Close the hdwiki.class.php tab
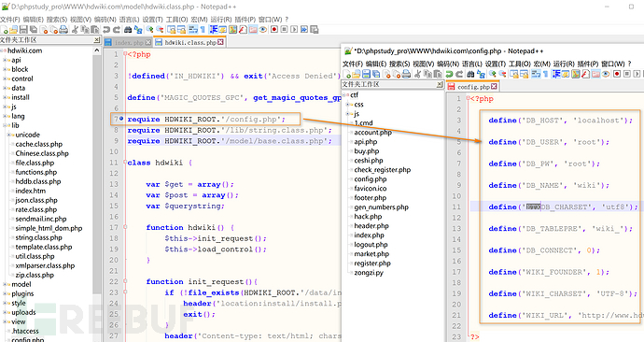Image resolution: width=644 pixels, height=342 pixels. point(220,42)
